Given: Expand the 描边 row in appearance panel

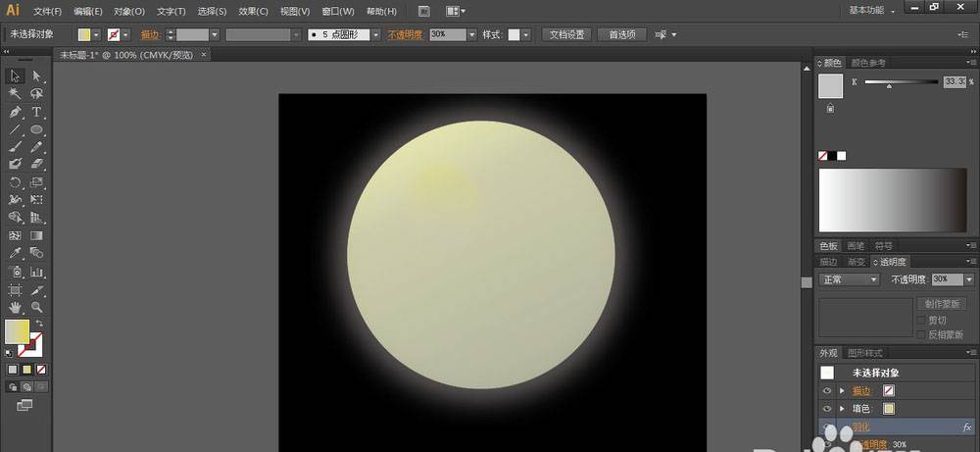Looking at the screenshot, I should click(x=842, y=390).
